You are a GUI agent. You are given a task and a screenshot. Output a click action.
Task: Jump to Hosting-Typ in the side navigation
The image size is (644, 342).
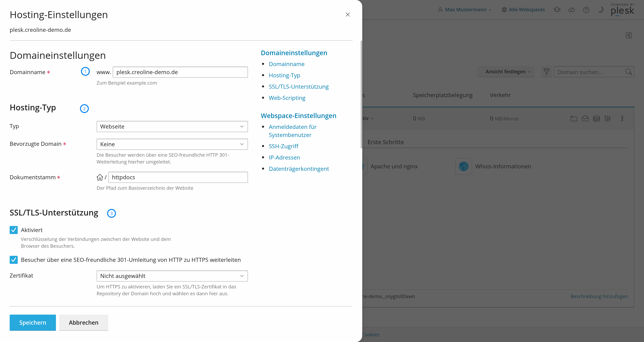point(284,75)
